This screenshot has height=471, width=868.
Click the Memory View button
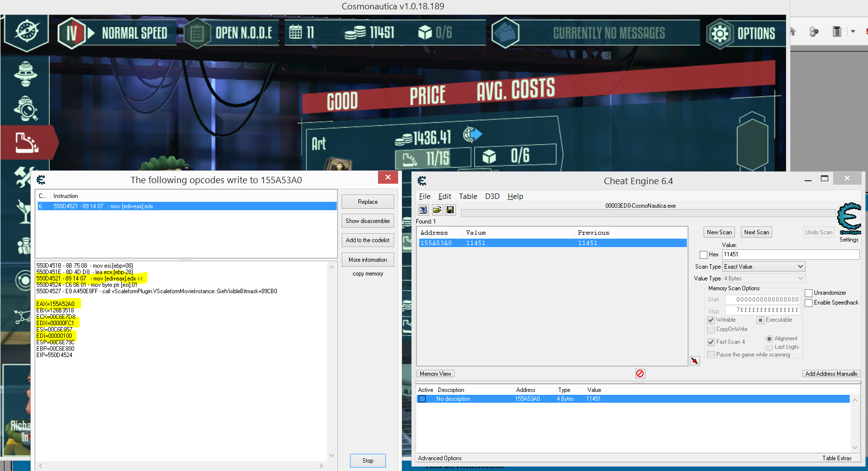point(435,374)
